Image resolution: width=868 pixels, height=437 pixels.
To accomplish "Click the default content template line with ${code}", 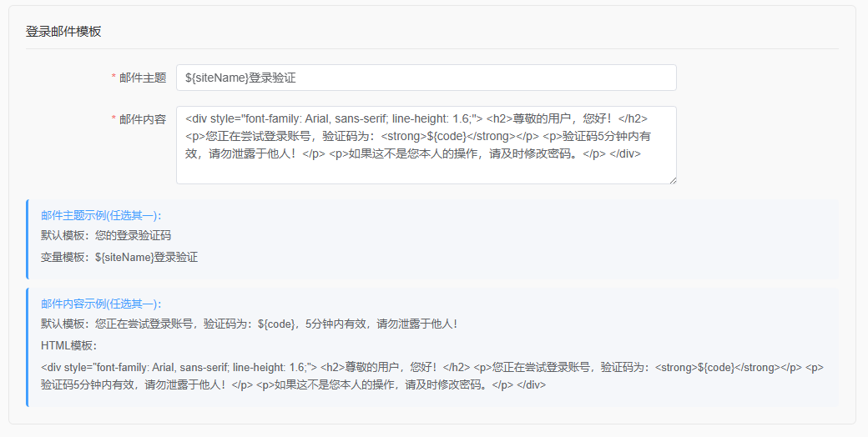I will [249, 324].
